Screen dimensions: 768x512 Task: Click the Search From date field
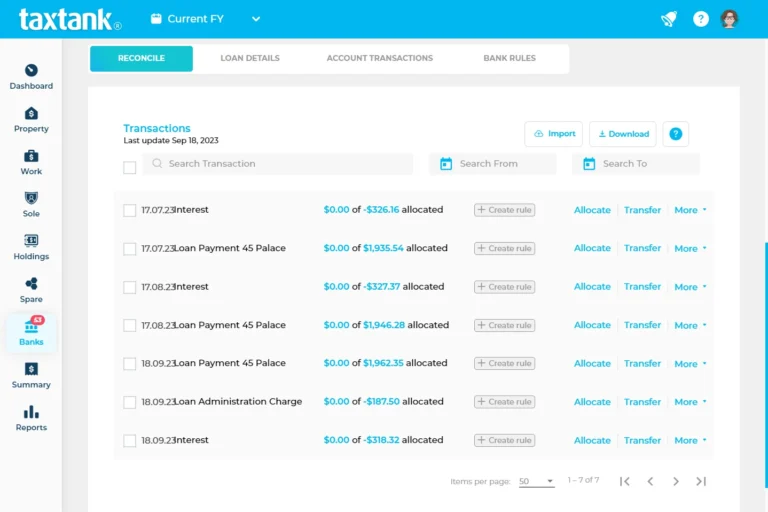492,164
